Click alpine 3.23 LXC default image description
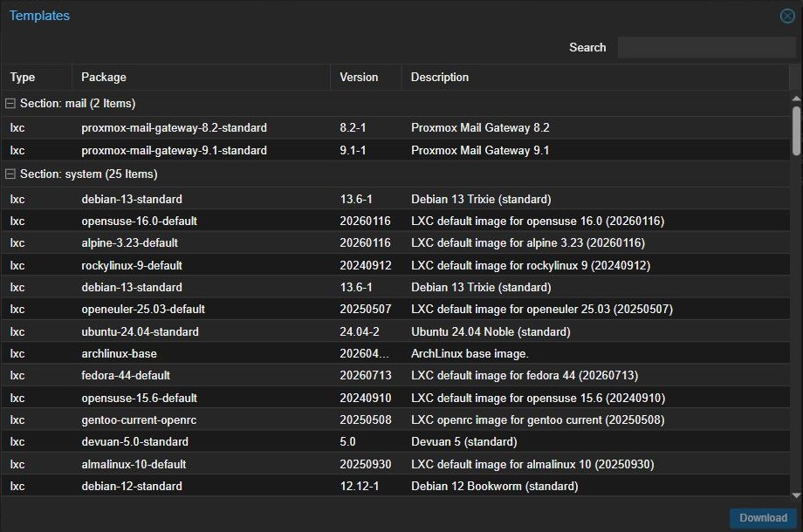The image size is (803, 532). tap(528, 243)
